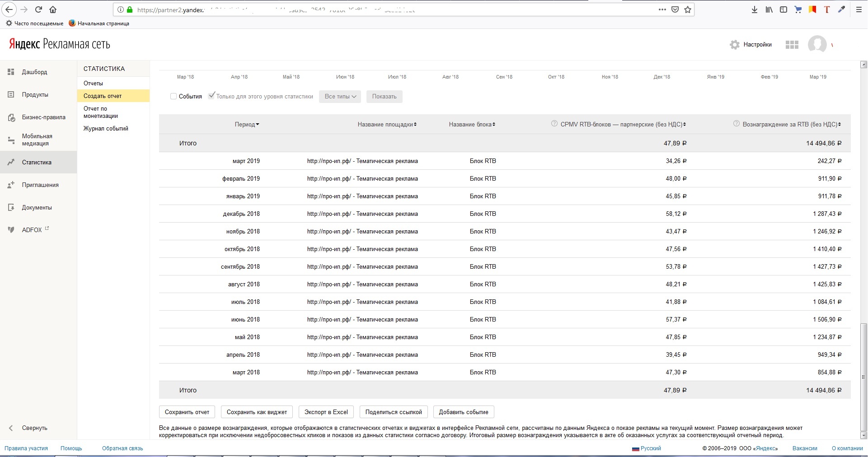Toggle the События checkbox

(x=174, y=96)
